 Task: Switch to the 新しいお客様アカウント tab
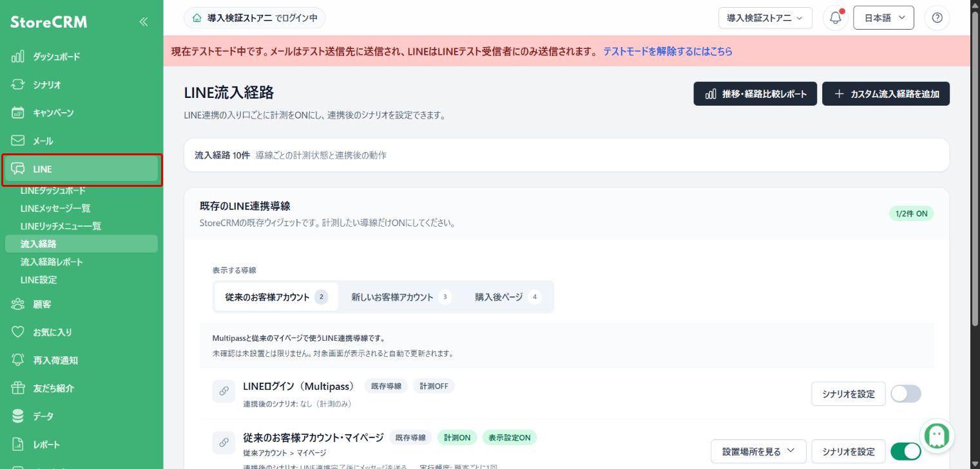pyautogui.click(x=401, y=297)
